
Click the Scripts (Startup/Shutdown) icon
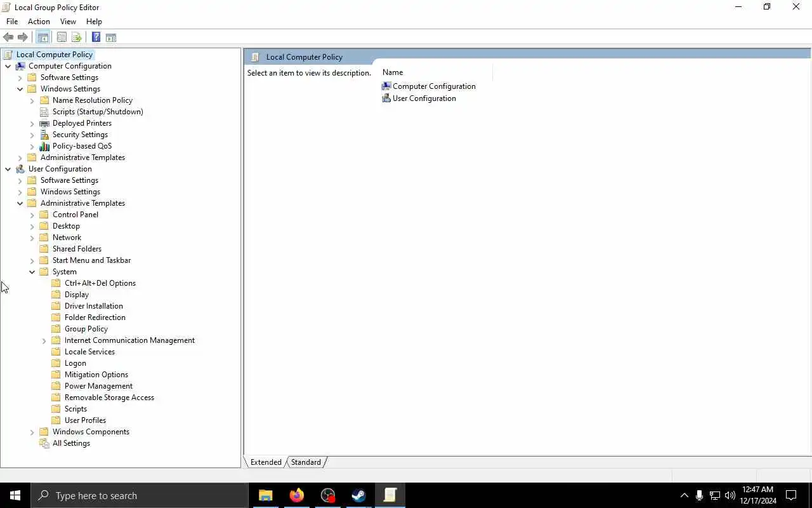[x=44, y=112]
